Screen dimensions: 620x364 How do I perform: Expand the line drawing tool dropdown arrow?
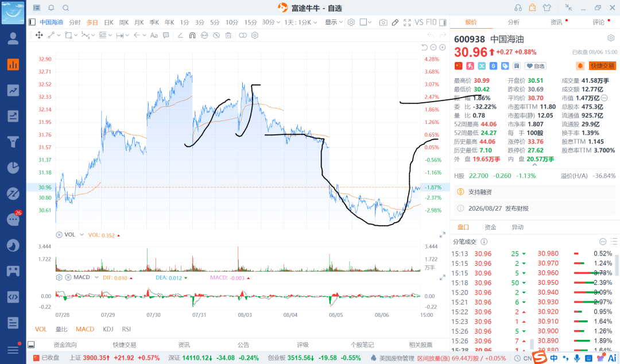(x=59, y=35)
